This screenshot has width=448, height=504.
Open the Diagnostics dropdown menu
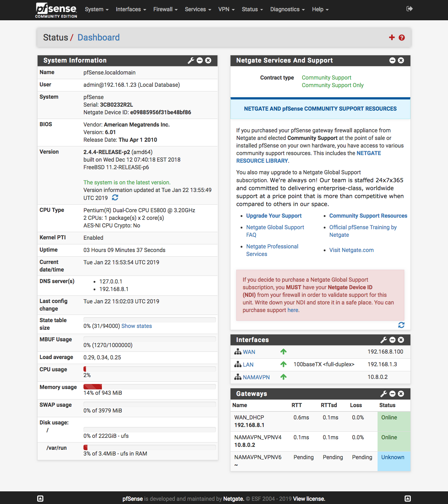point(287,9)
